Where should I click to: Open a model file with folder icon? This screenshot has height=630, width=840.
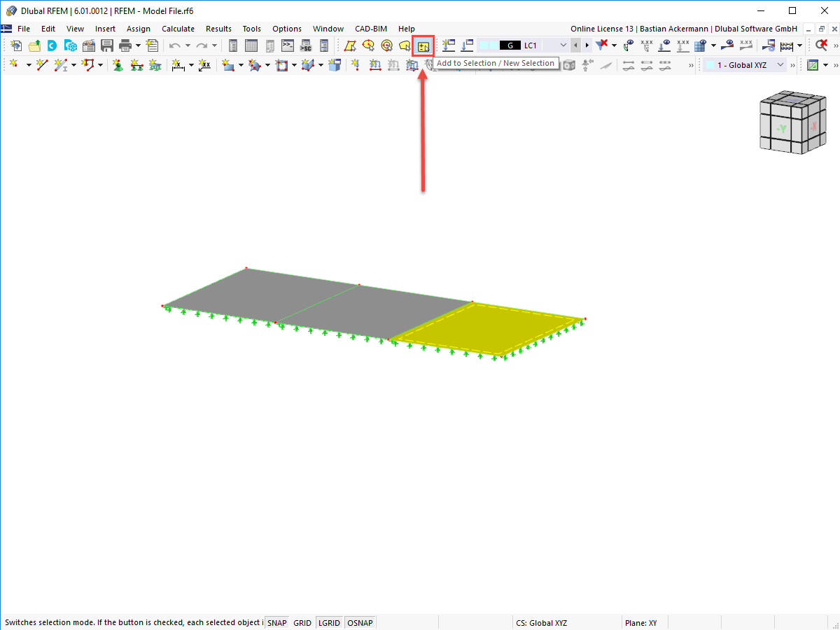pos(34,45)
